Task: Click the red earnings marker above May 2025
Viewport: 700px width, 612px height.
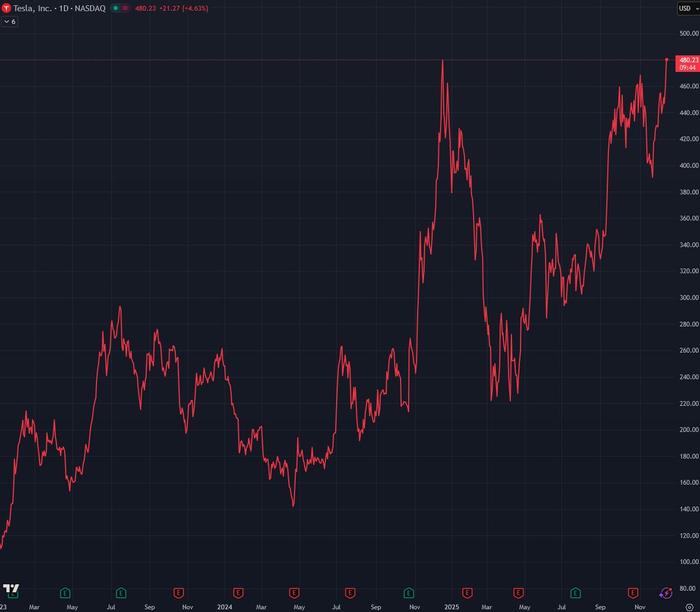Action: pos(518,593)
